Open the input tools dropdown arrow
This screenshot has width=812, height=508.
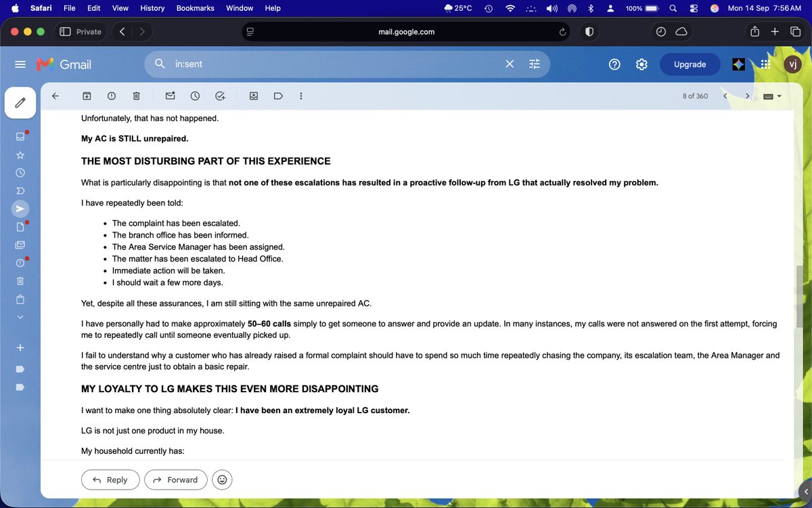[779, 96]
